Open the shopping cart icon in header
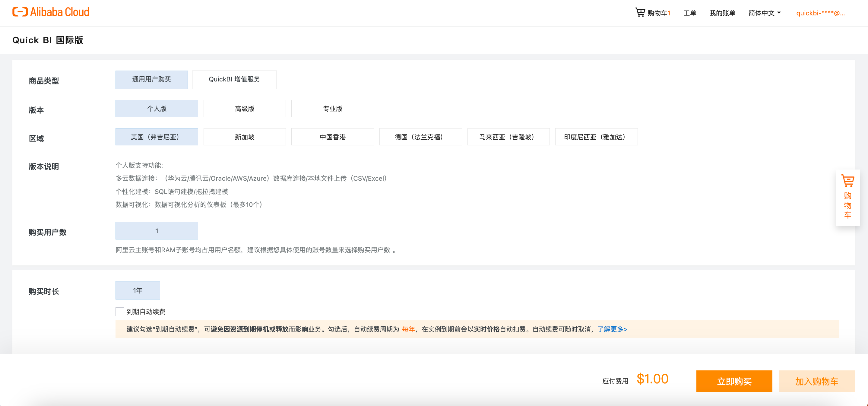Image resolution: width=868 pixels, height=406 pixels. 640,12
